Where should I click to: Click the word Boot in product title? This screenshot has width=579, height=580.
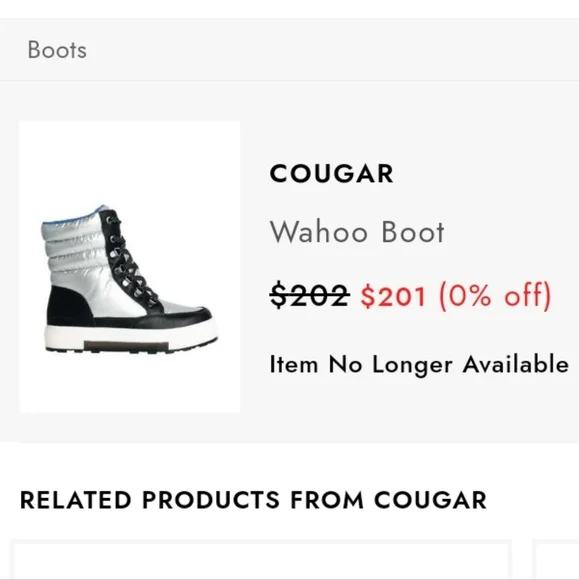click(x=413, y=232)
